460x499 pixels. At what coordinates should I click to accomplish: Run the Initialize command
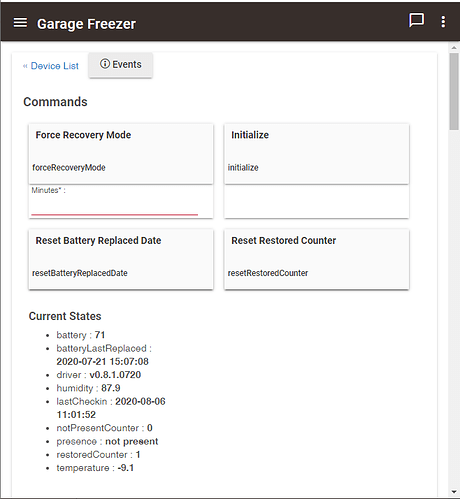click(317, 154)
